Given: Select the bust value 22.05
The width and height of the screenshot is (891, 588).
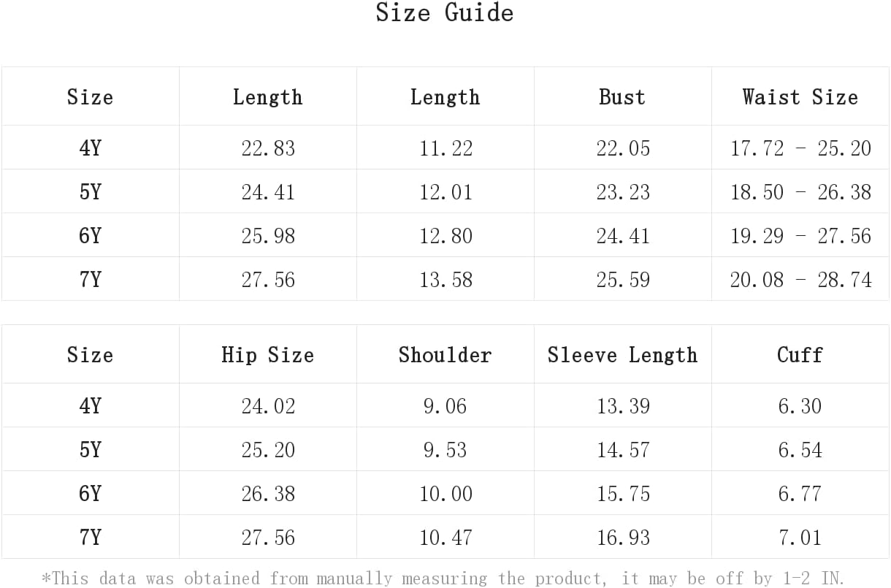Looking at the screenshot, I should (622, 148).
